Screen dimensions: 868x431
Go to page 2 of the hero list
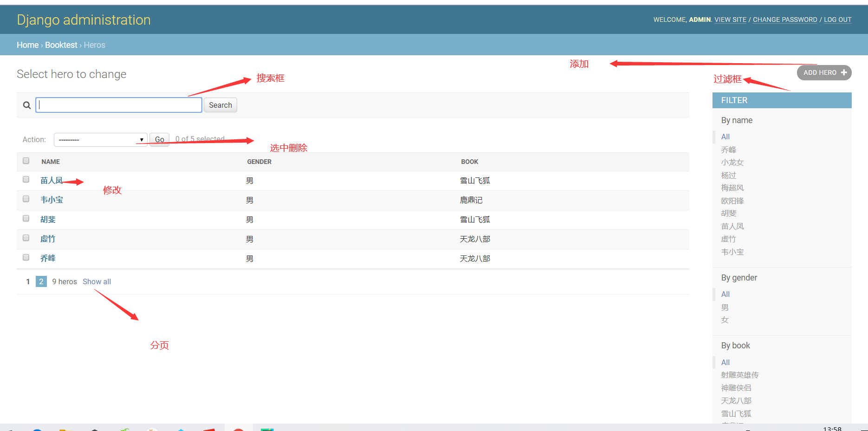pos(41,281)
